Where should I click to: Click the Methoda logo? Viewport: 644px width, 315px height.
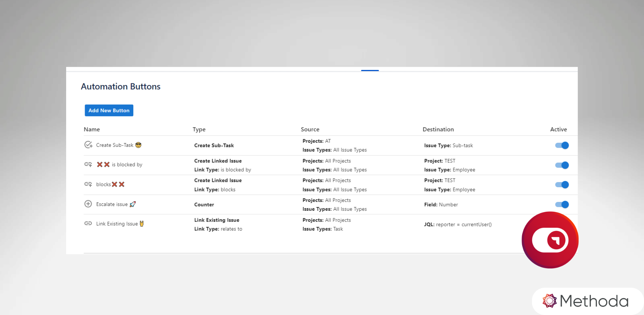(x=586, y=301)
